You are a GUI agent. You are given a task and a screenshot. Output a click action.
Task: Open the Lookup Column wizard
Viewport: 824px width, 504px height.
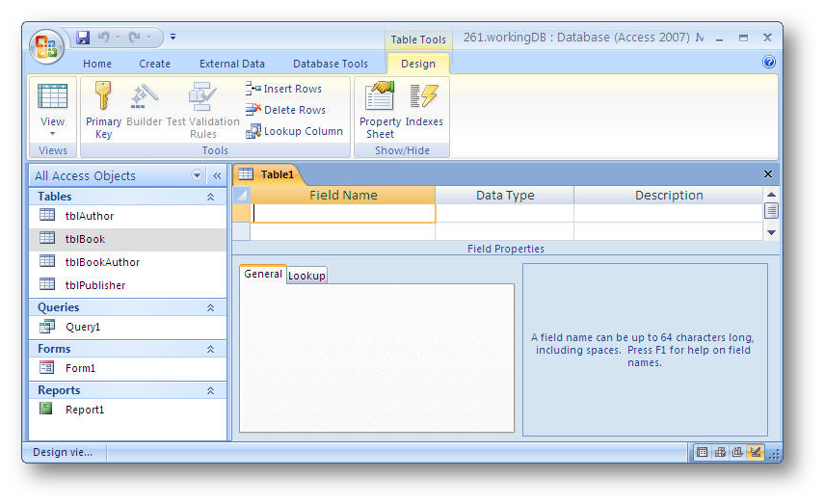tap(295, 131)
